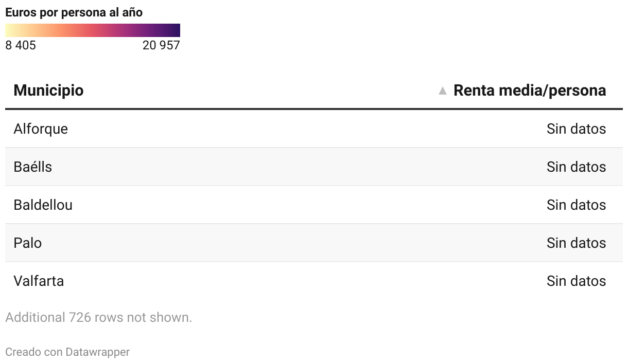Click the Renta media/persona column header
Image resolution: width=628 pixels, height=364 pixels.
(529, 90)
